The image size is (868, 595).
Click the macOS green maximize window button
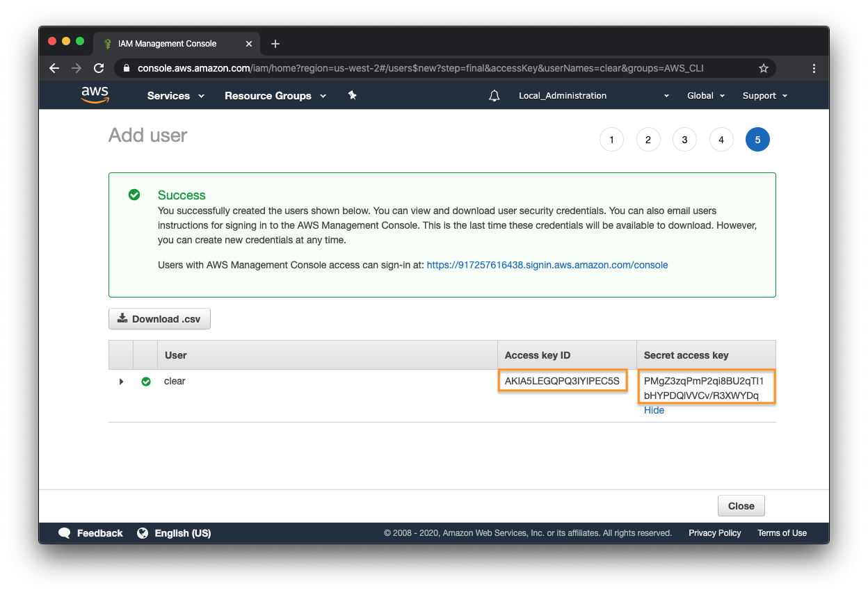pos(80,41)
